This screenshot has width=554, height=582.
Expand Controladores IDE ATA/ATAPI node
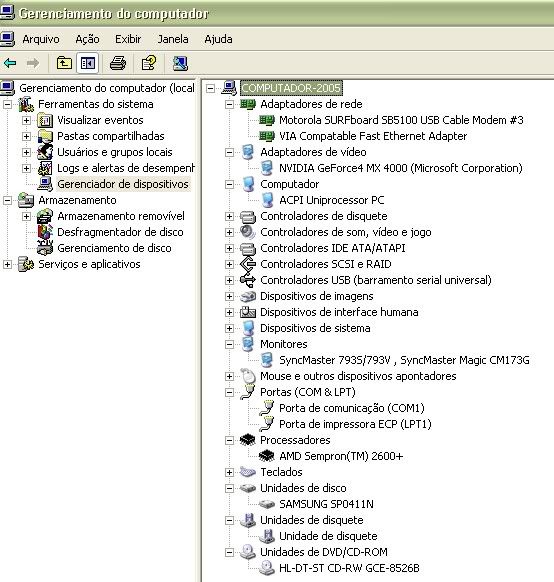pos(229,248)
